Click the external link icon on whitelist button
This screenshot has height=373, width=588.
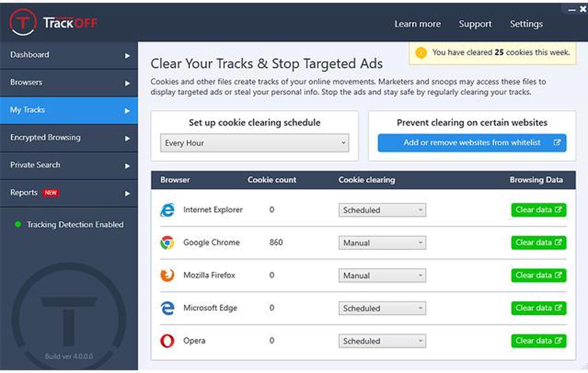point(557,143)
